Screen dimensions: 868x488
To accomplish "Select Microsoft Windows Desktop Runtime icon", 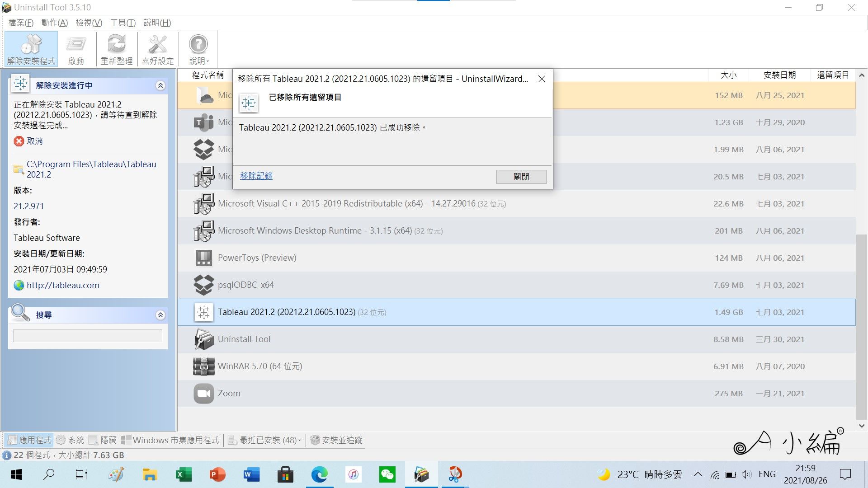I will point(203,231).
